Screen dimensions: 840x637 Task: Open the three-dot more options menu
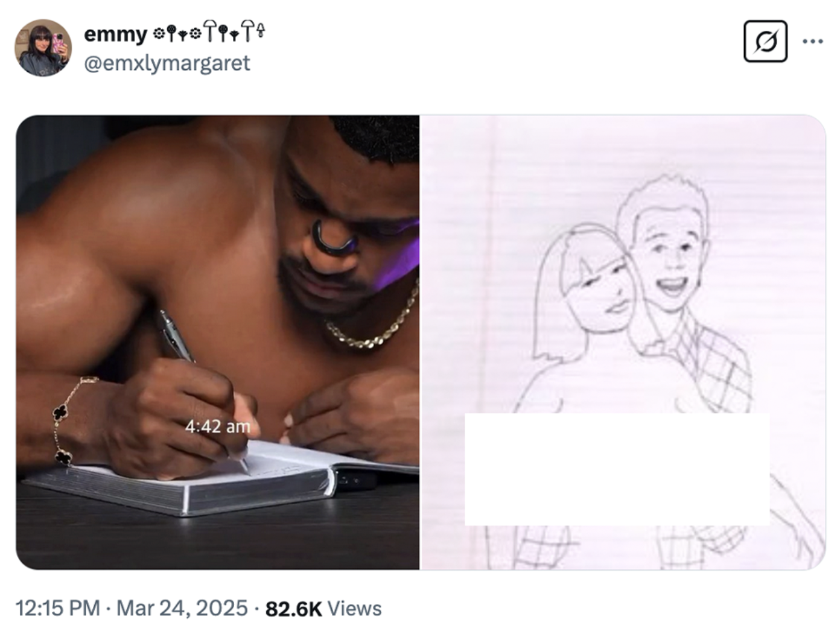pos(813,42)
